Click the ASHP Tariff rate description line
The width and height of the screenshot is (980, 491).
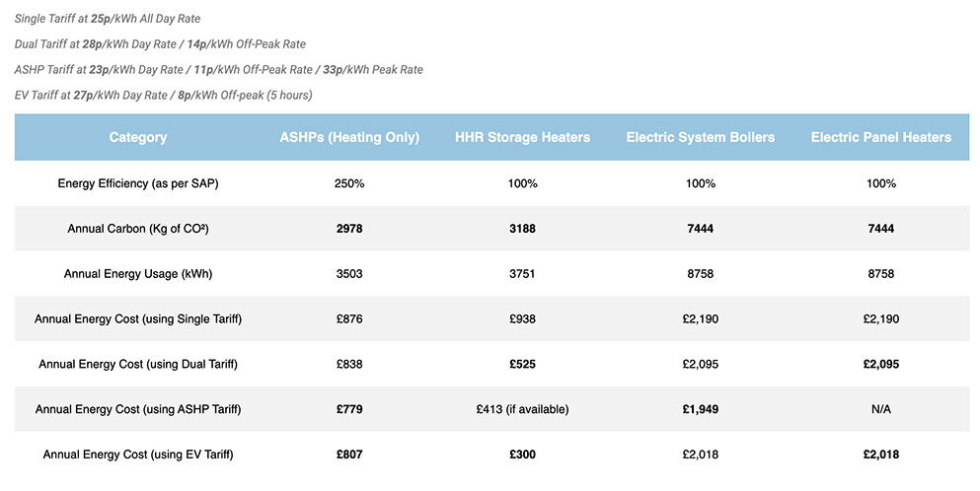(x=218, y=70)
